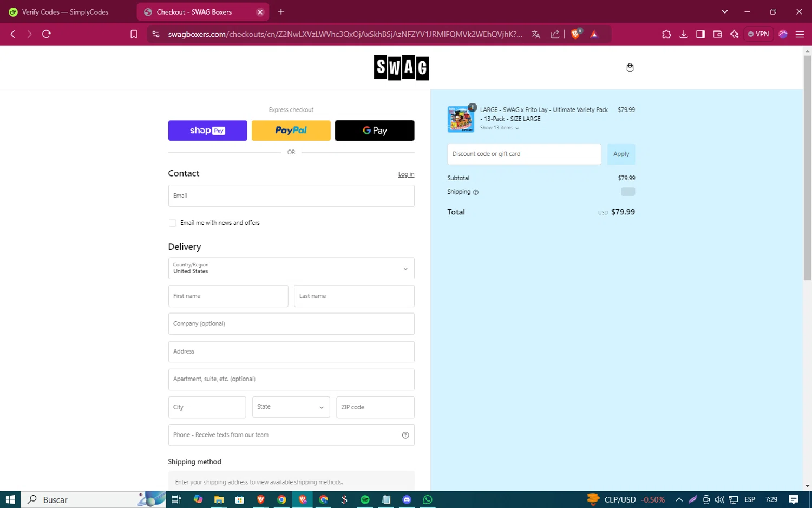Expand Show 13 items
812x508 pixels.
click(499, 128)
